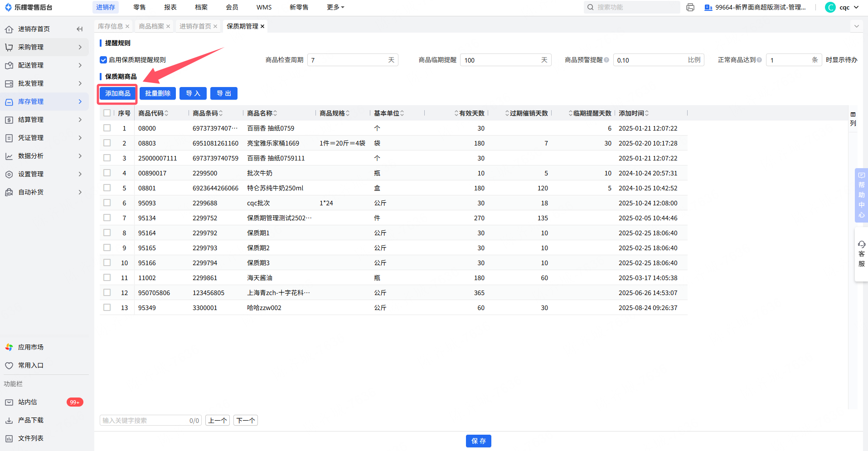Collapse the sidebar with the arrow icon
The width and height of the screenshot is (868, 451).
(80, 29)
